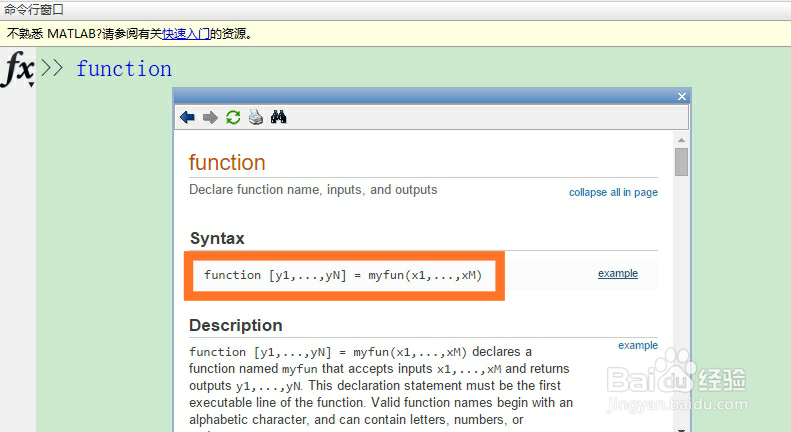Open the Description example link
The height and width of the screenshot is (432, 791).
point(638,345)
